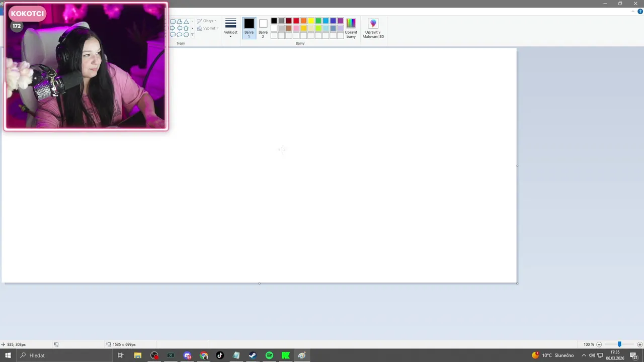Select the cloud callout shape
Viewport: 644px width, 362px height.
(x=186, y=35)
